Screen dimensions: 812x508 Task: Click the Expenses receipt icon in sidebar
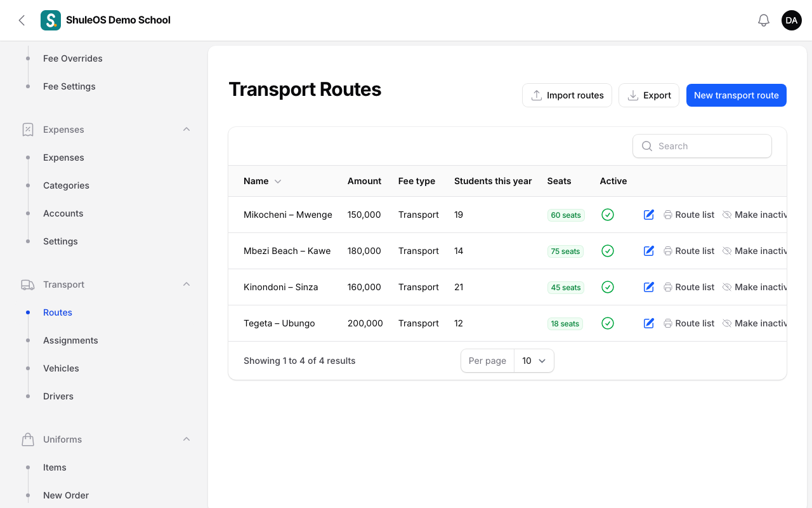coord(28,130)
